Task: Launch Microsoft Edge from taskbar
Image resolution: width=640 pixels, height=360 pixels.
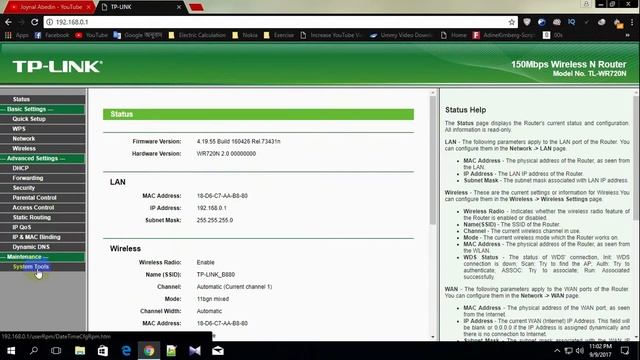Action: point(126,351)
